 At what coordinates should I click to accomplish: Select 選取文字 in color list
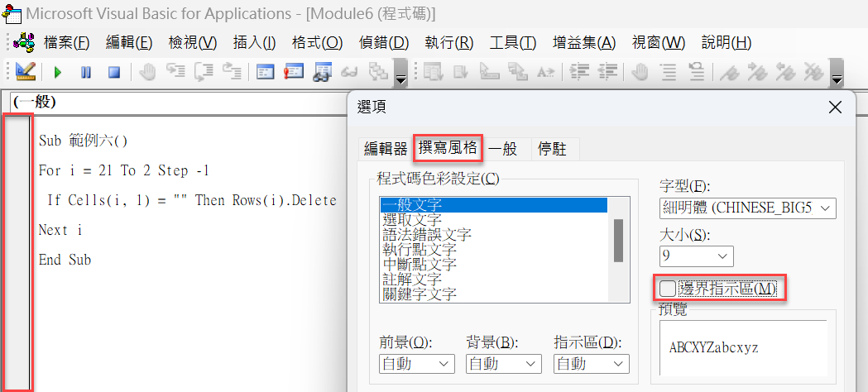tap(494, 220)
